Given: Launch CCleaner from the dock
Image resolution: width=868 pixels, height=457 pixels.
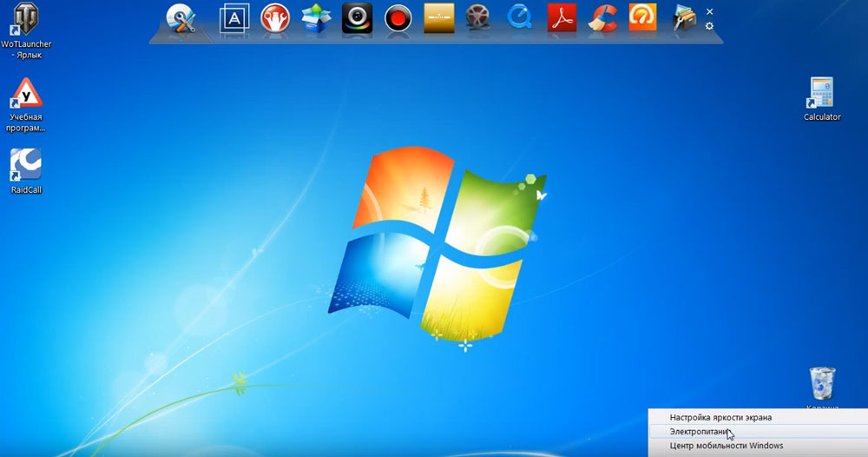Looking at the screenshot, I should pyautogui.click(x=602, y=17).
